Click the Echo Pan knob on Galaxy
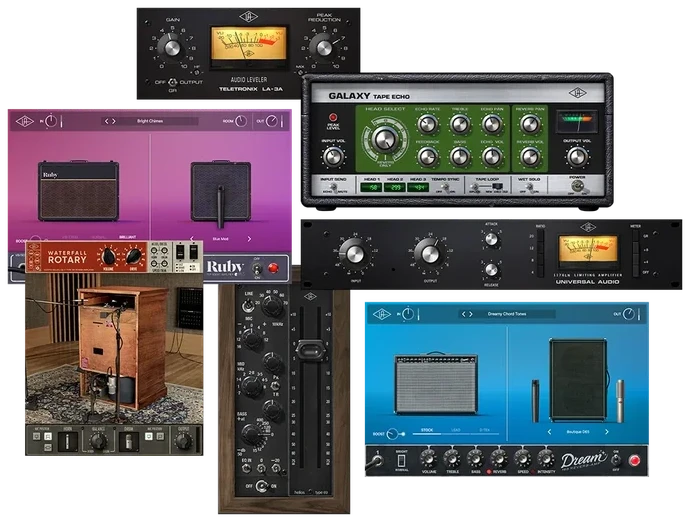This screenshot has width=690, height=522. 492,125
